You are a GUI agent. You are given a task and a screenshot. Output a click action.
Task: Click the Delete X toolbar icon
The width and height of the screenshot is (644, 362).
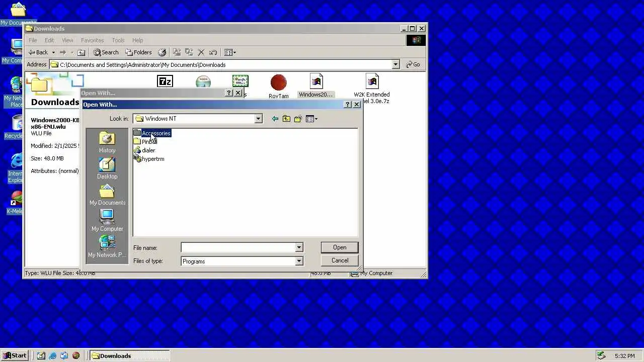coord(201,52)
